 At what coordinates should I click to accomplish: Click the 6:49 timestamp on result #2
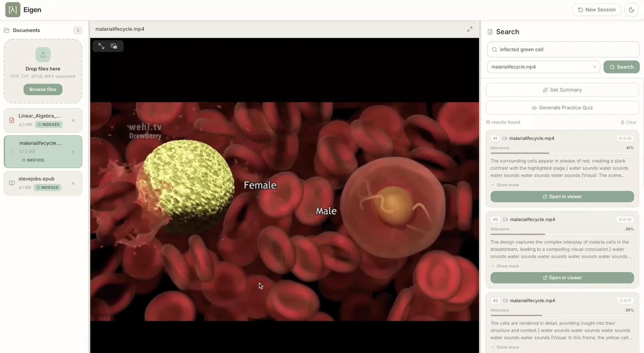[625, 219]
